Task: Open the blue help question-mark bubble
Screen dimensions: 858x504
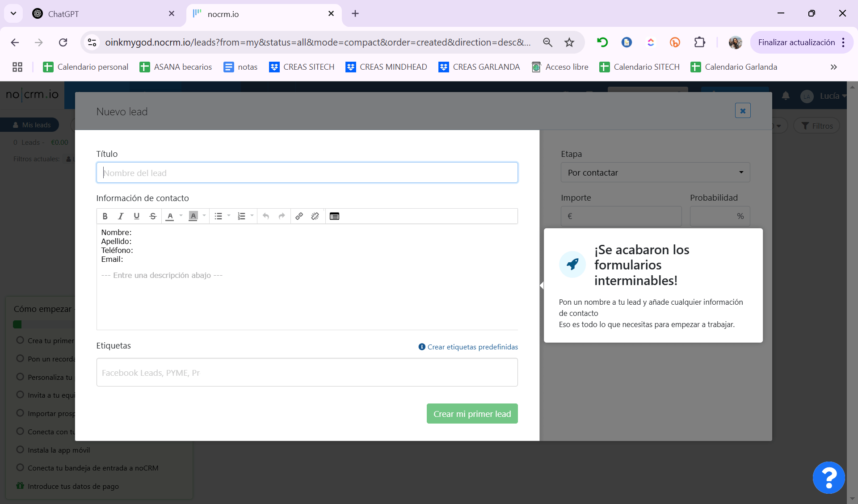Action: point(829,477)
